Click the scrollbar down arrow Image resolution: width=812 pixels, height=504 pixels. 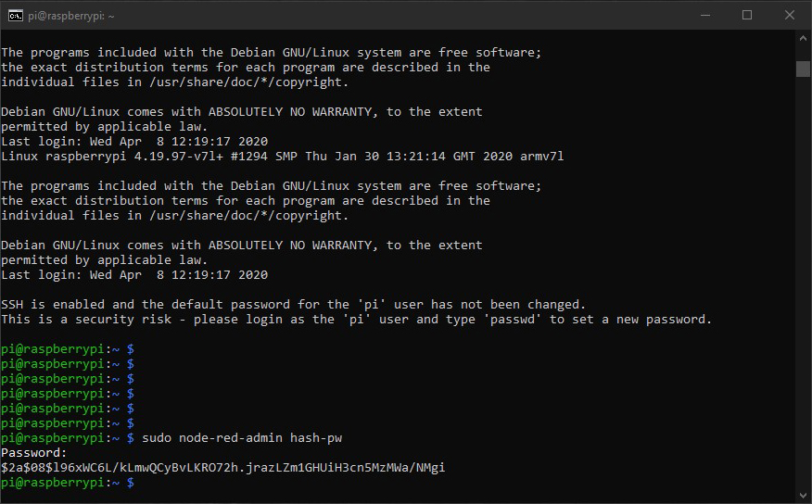[x=803, y=496]
